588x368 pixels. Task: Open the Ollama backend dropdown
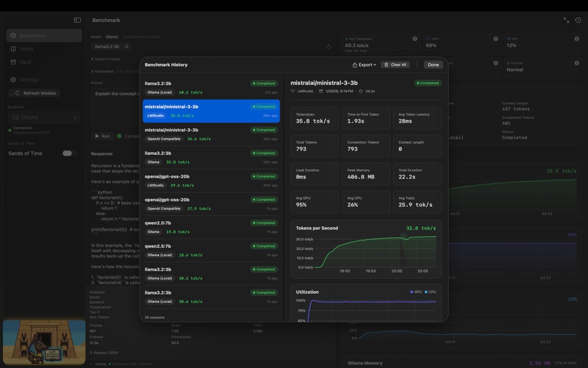pos(44,118)
